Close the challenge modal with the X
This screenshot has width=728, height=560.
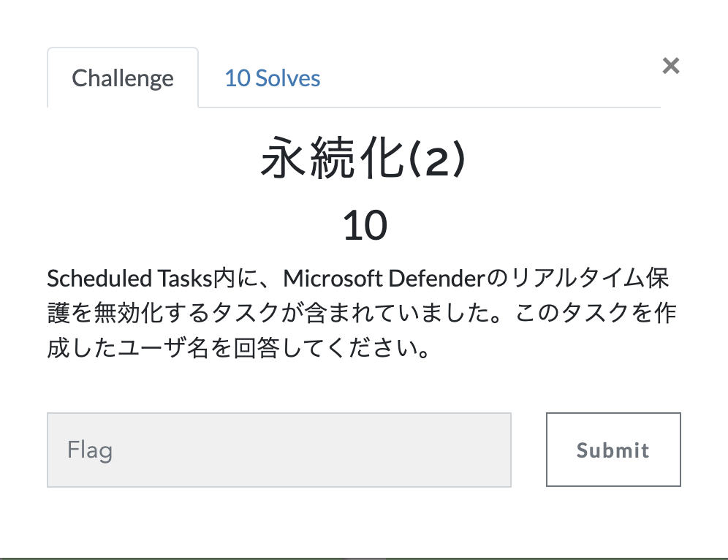671,66
